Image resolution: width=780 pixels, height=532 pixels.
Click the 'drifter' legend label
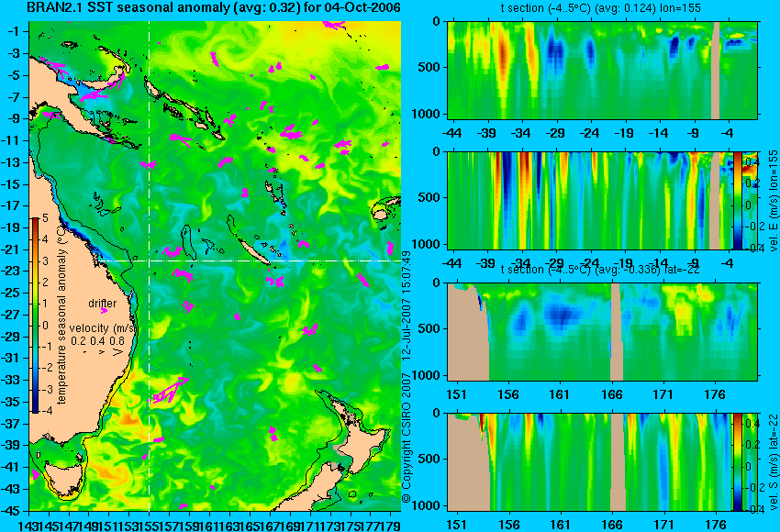(103, 304)
